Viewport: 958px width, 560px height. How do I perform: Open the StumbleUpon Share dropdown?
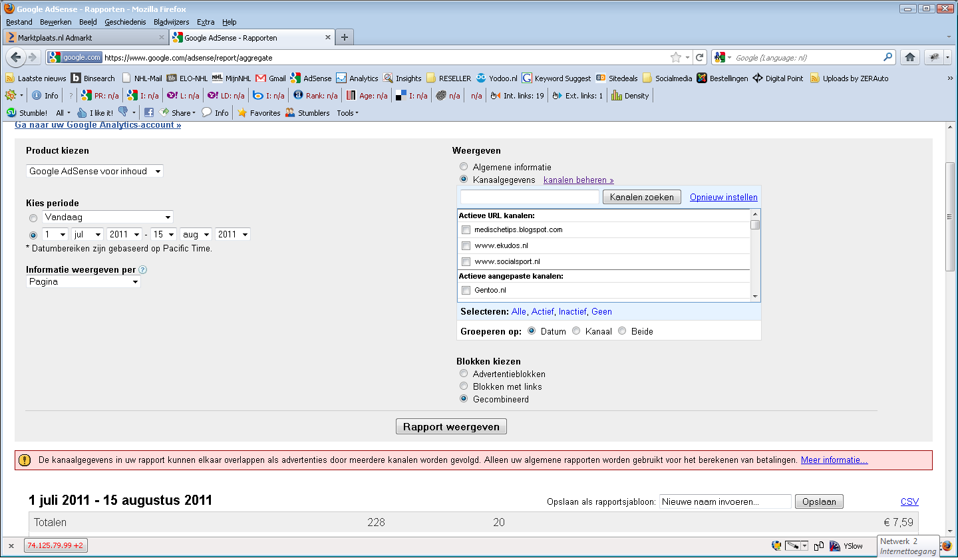[x=178, y=113]
